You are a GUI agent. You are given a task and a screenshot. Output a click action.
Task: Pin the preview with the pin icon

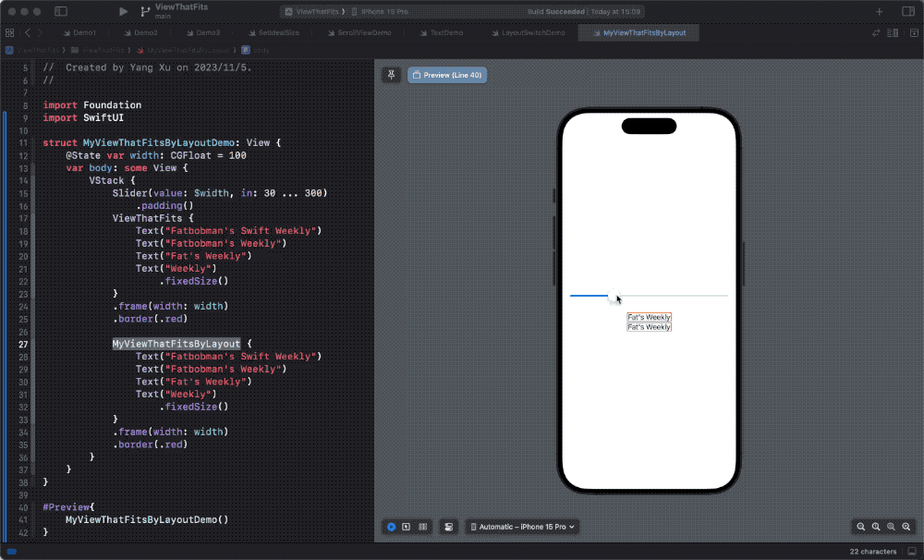(391, 75)
